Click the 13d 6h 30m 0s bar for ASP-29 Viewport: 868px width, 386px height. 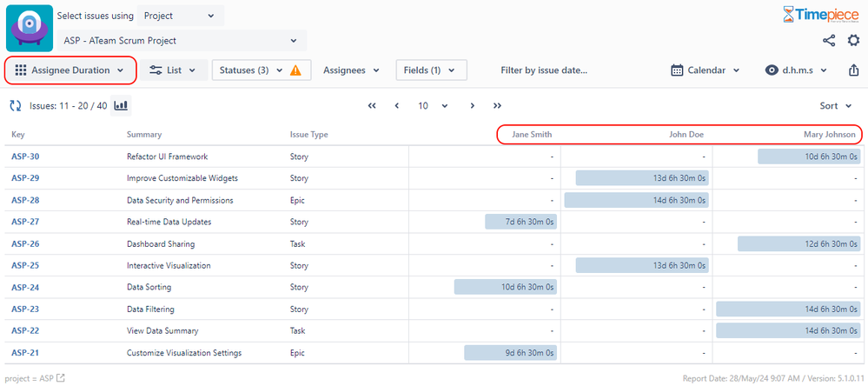pos(642,178)
